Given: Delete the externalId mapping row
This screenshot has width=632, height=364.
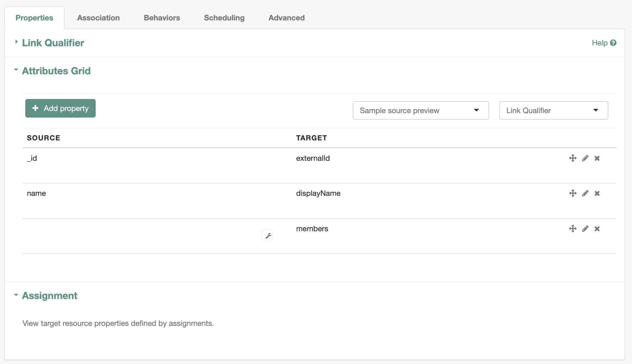Looking at the screenshot, I should point(597,158).
